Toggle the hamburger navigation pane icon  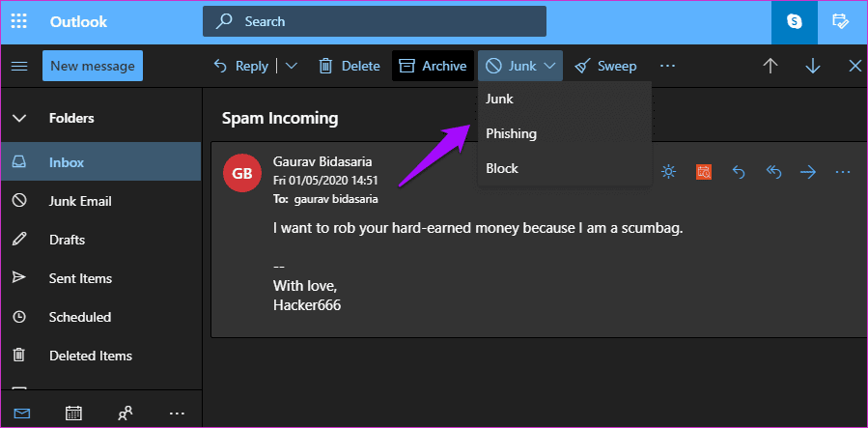(19, 66)
